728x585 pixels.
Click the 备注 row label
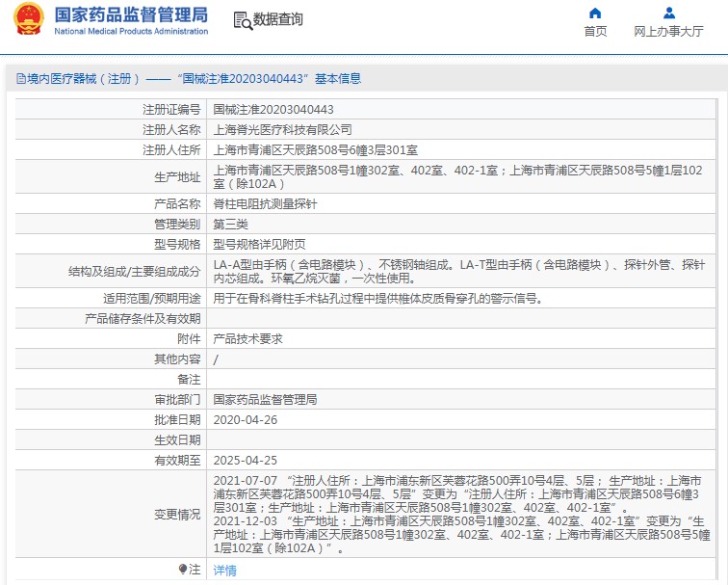(x=189, y=380)
